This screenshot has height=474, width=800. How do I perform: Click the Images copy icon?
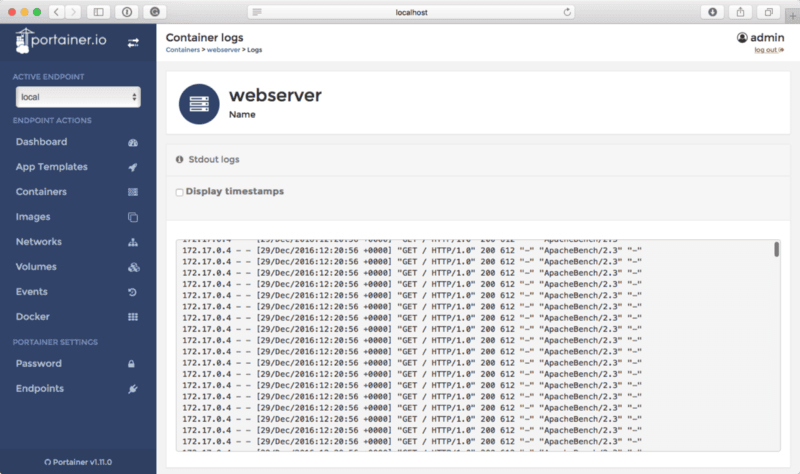tap(133, 217)
